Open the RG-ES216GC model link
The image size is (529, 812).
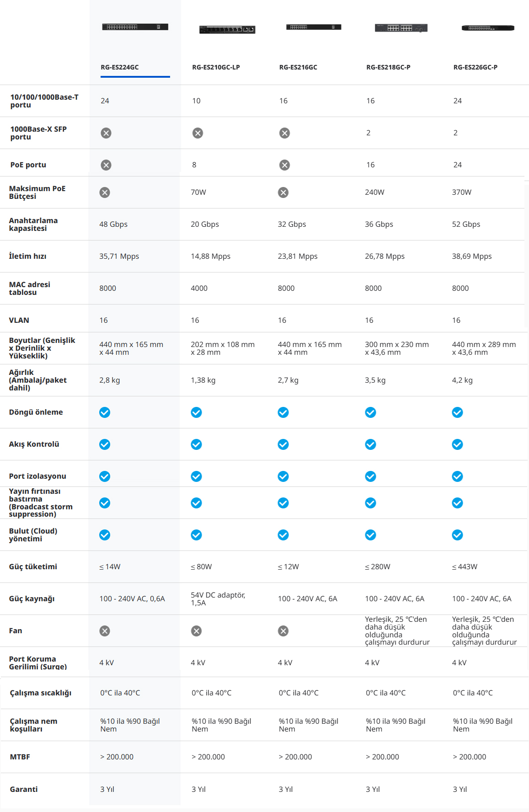click(x=298, y=67)
